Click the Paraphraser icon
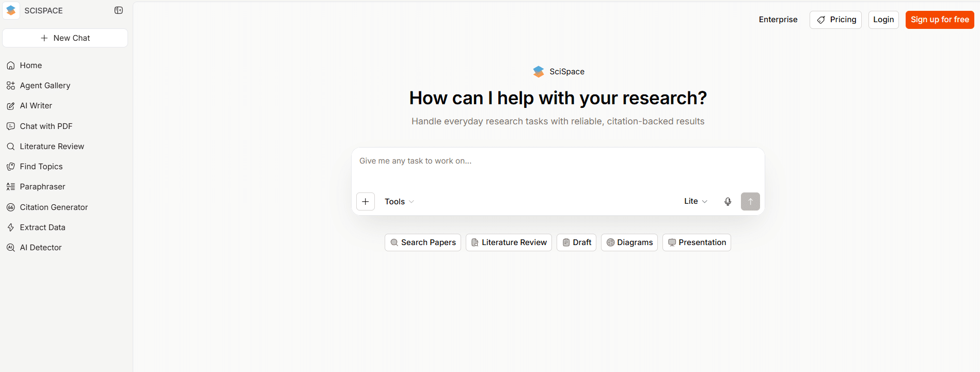This screenshot has height=372, width=980. click(10, 187)
